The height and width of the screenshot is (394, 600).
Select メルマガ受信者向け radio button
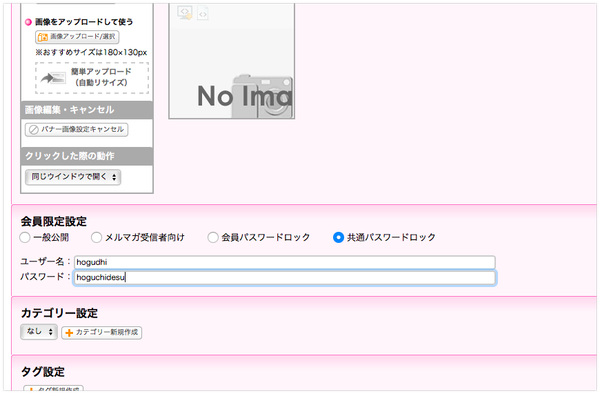click(96, 238)
